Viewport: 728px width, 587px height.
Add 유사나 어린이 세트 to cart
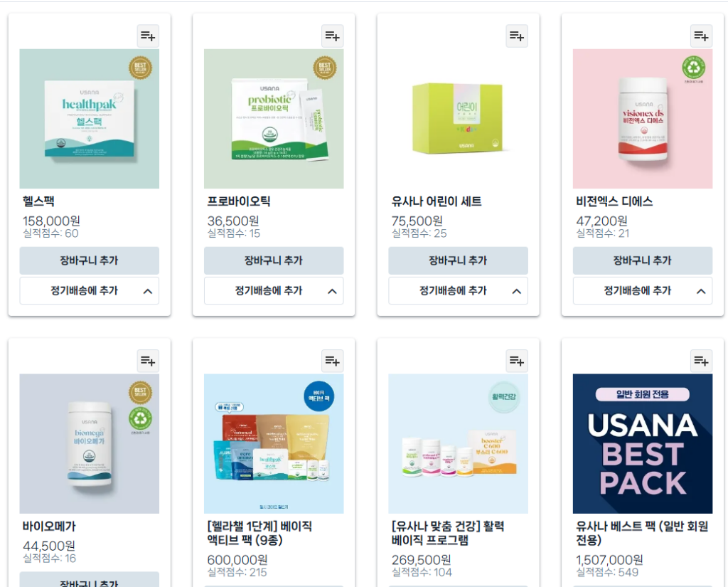coord(459,260)
